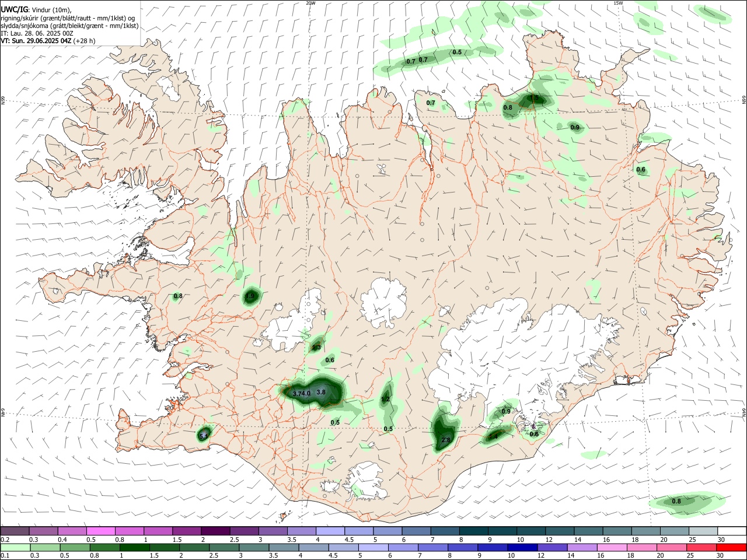
Task: Select the dusky mauve 0.2 snow swatch
Action: (15, 531)
